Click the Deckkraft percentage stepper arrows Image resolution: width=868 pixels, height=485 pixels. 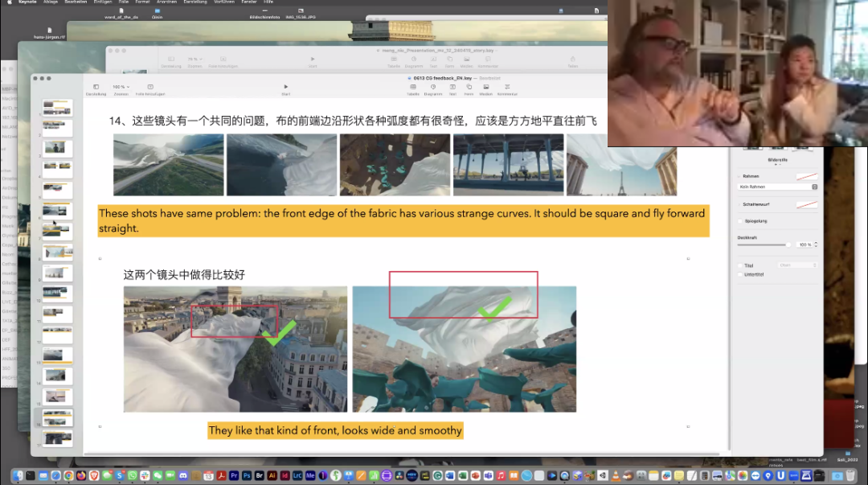coord(816,245)
